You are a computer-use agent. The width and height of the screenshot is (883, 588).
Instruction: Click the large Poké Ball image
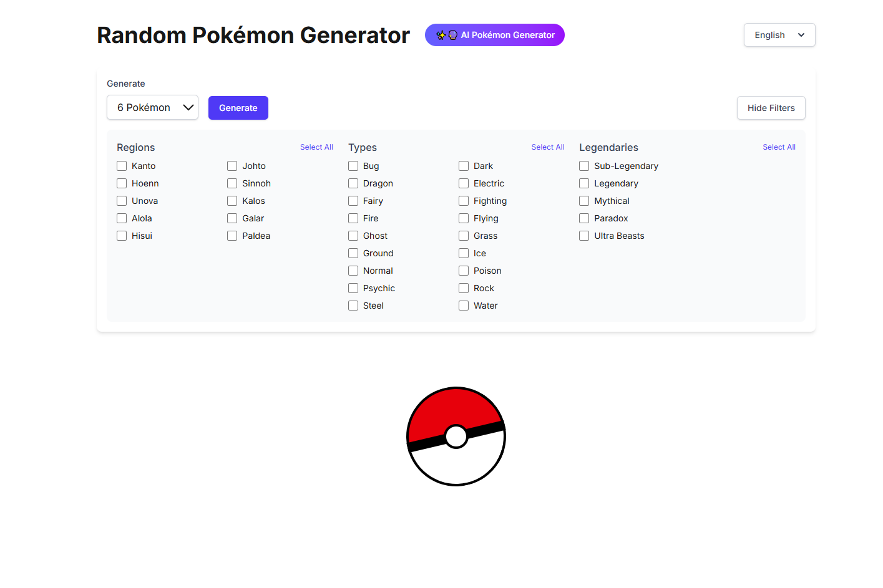pyautogui.click(x=456, y=436)
